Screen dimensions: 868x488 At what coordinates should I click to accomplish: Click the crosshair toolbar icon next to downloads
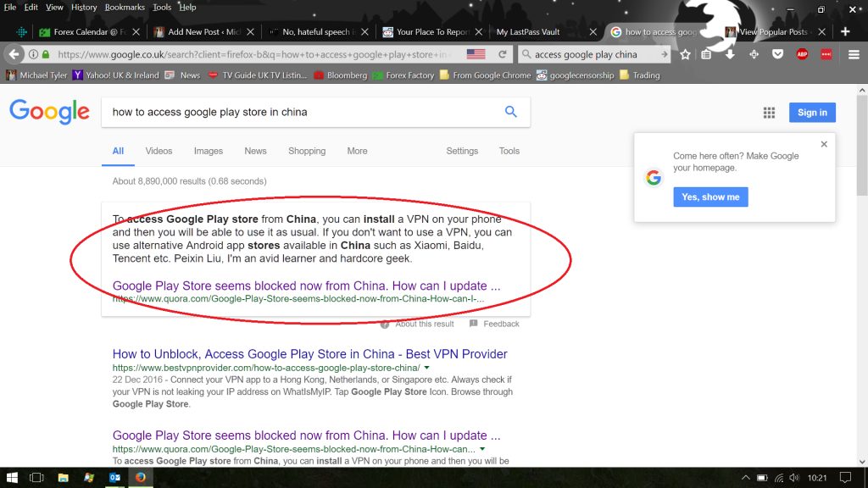pyautogui.click(x=754, y=54)
